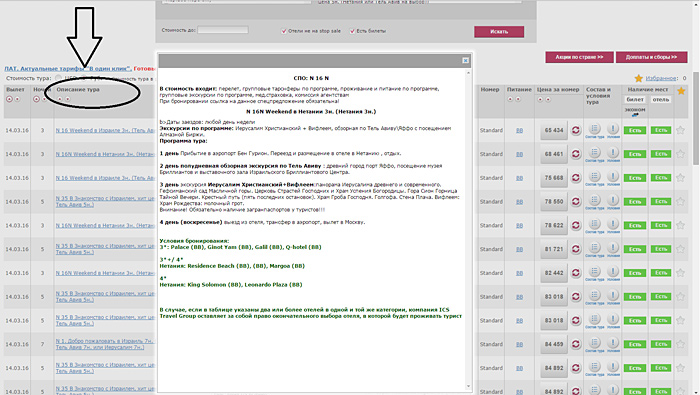Open ПАТ Актуальные тарифы link
700x395 pixels.
click(68, 69)
